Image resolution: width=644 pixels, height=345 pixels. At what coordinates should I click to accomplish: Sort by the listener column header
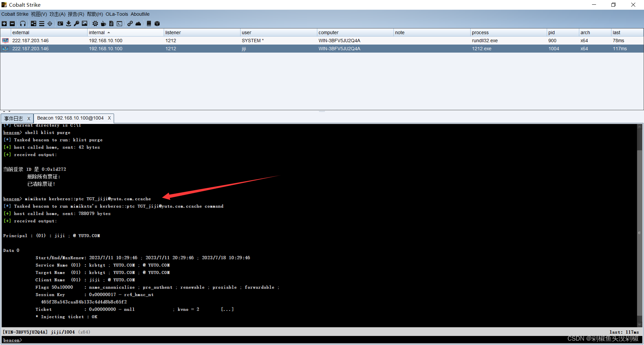coord(202,32)
